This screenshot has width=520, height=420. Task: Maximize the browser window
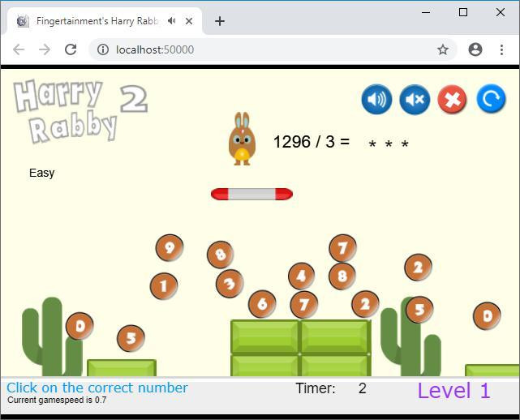[x=463, y=13]
